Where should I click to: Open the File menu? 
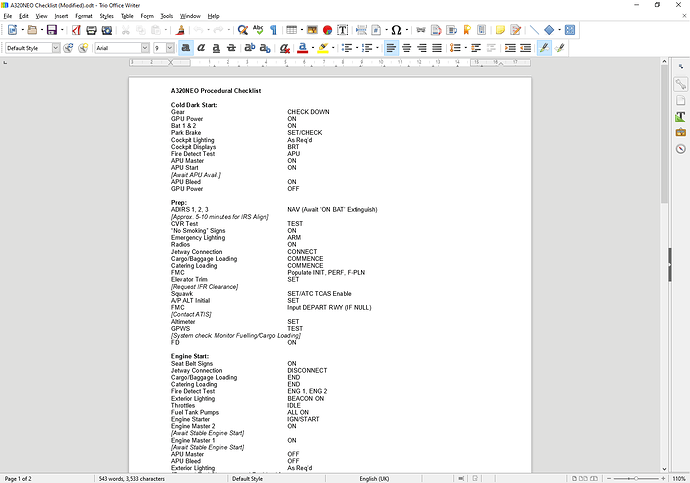pos(8,16)
